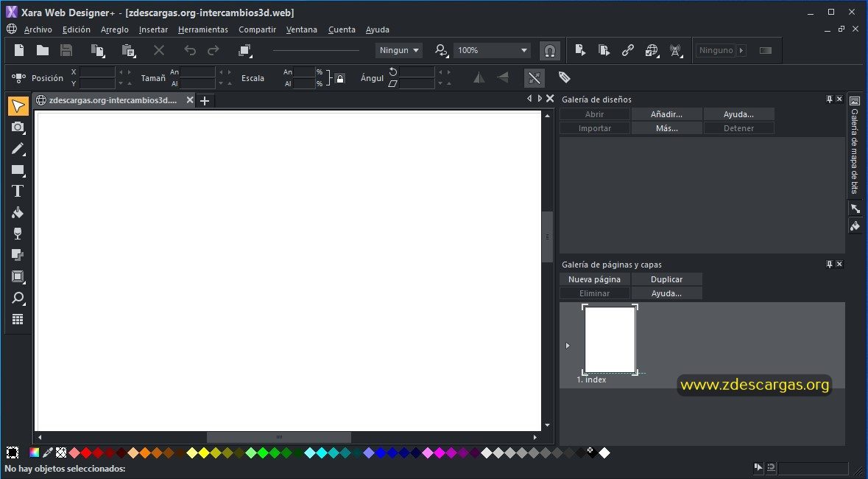The height and width of the screenshot is (479, 868).
Task: Open the Ninguno dropdown arrow
Action: coord(741,50)
